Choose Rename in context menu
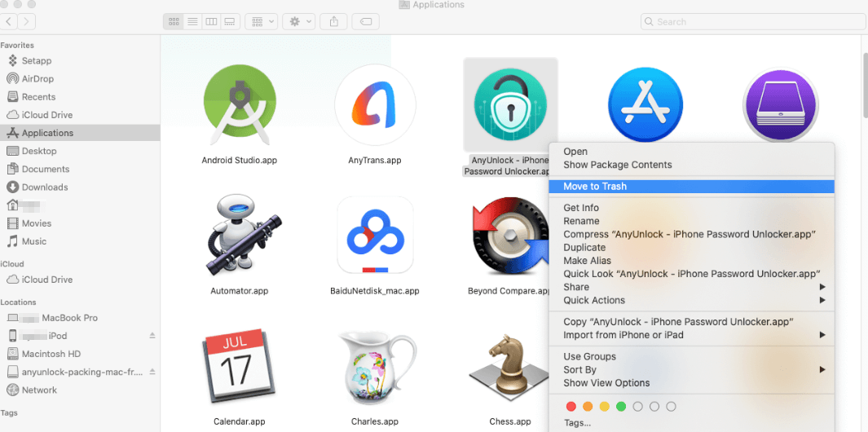This screenshot has width=868, height=432. (x=691, y=221)
